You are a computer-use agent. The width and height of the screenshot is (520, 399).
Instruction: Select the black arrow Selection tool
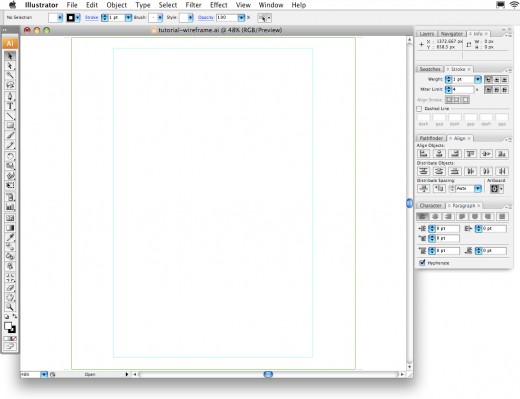click(10, 56)
